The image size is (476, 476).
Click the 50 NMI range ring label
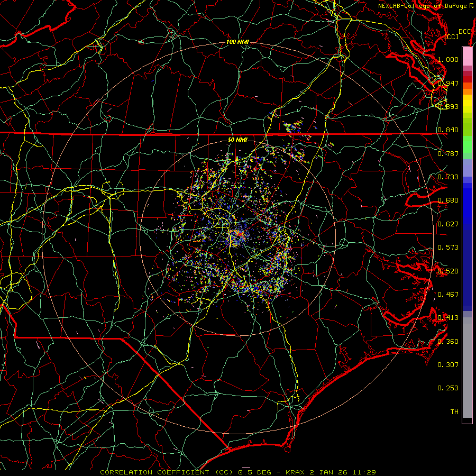tap(237, 140)
